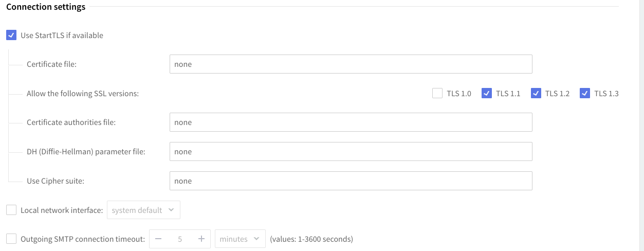Click the timeout value field showing 5

pyautogui.click(x=180, y=239)
